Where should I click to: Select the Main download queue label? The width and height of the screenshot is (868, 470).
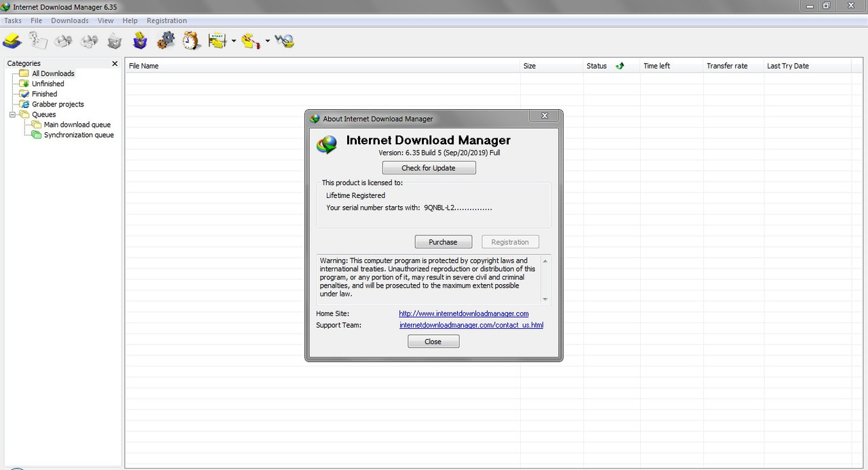click(x=77, y=125)
